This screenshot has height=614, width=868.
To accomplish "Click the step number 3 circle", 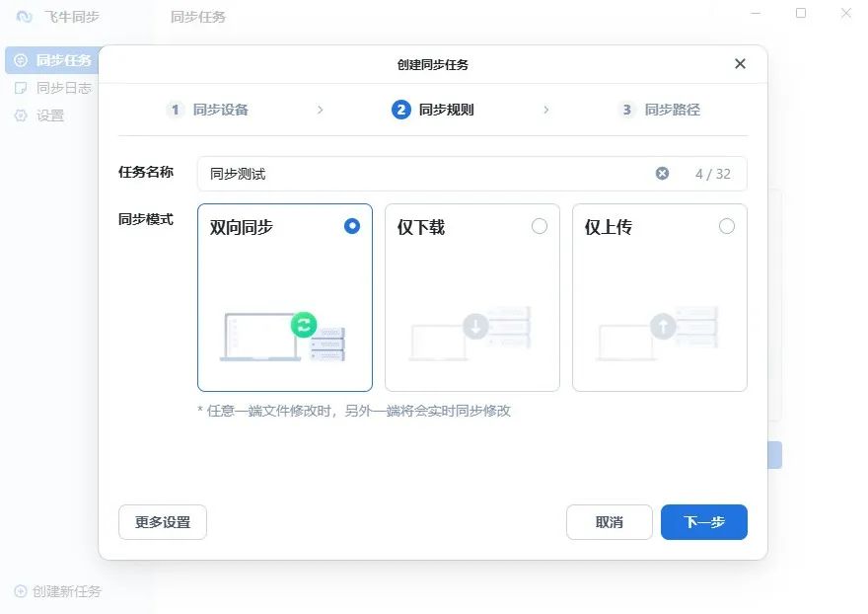I will 626,110.
